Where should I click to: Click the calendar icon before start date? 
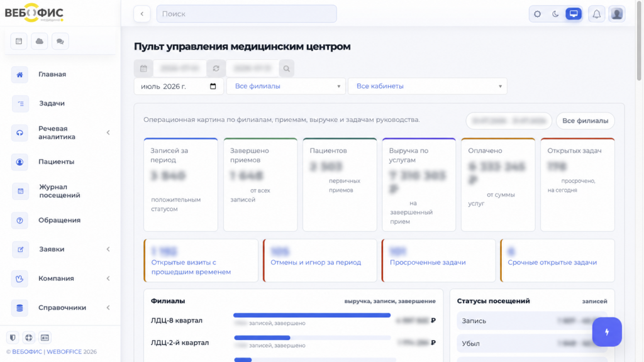(x=143, y=69)
